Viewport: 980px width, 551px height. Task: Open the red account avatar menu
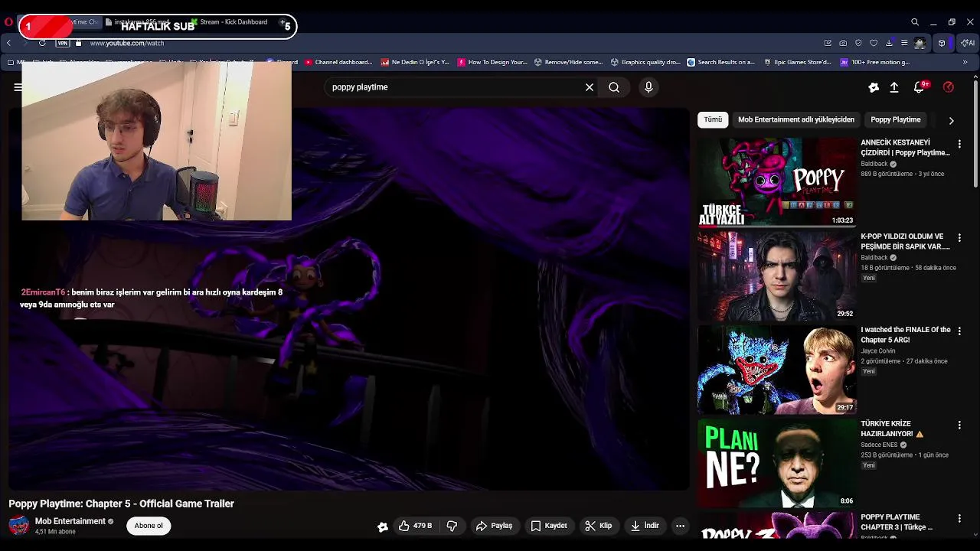tap(949, 87)
